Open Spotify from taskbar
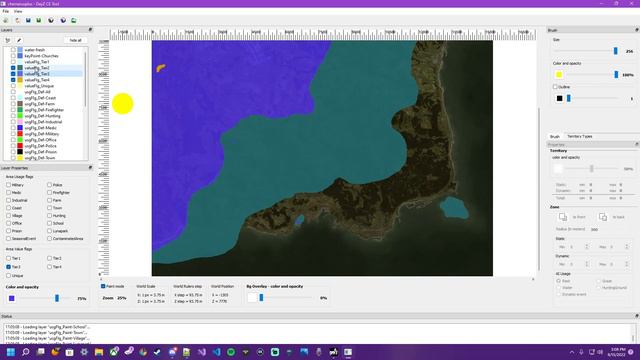The height and width of the screenshot is (360, 640). coord(231,352)
